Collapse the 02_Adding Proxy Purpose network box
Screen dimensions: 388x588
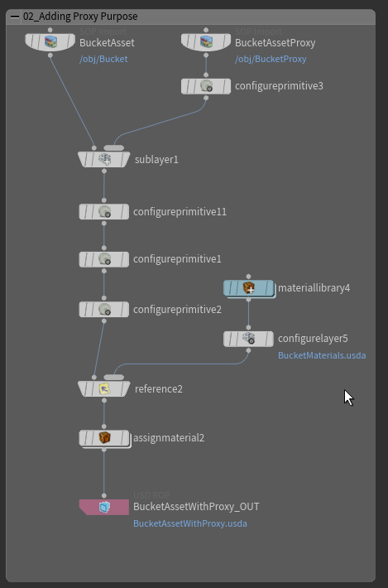[x=15, y=17]
